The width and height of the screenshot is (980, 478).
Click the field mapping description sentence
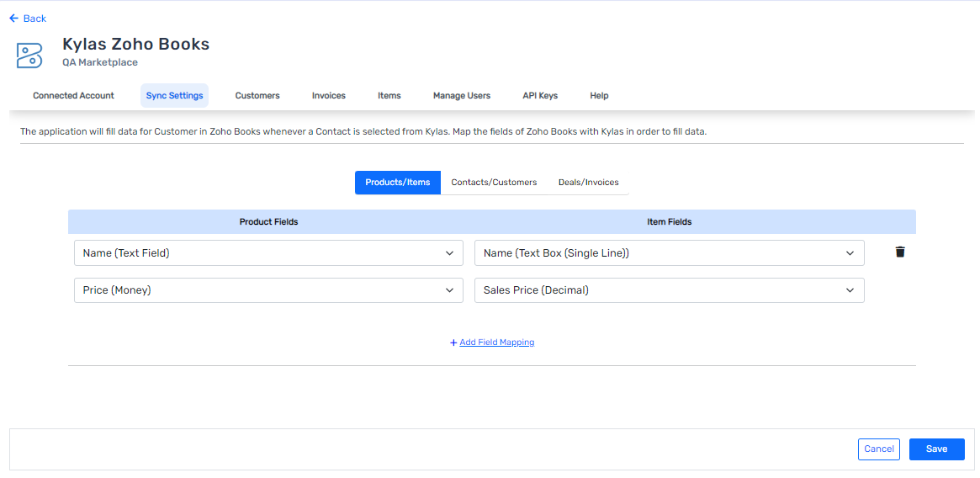pos(363,132)
